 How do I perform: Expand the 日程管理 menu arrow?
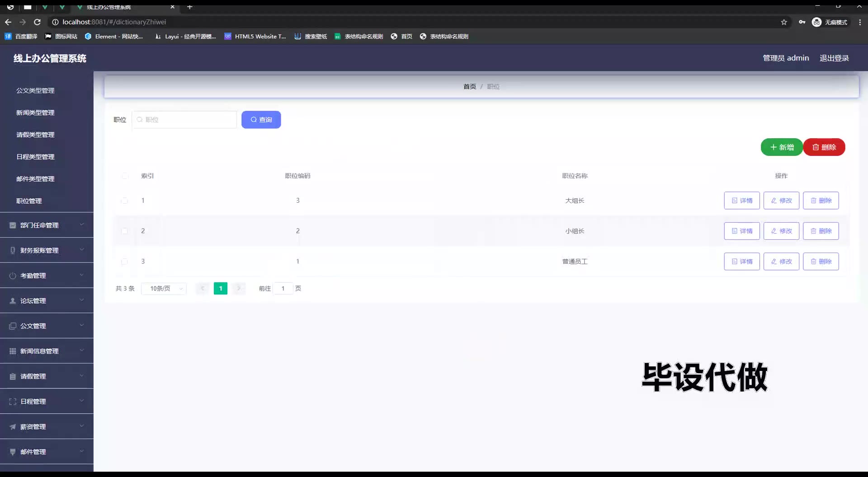click(82, 401)
